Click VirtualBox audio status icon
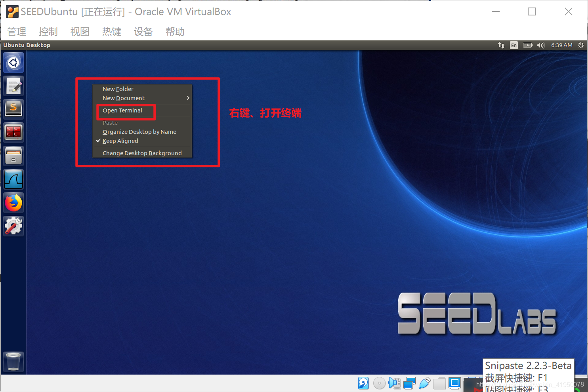The image size is (588, 392). pyautogui.click(x=395, y=383)
